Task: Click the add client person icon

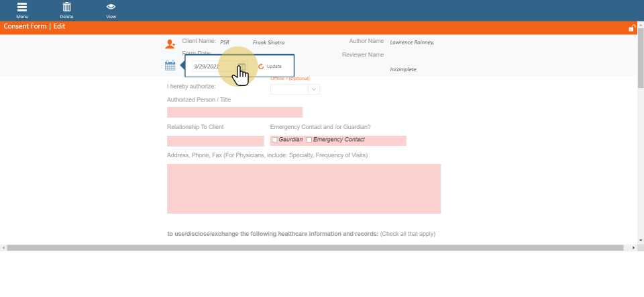Action: coord(170,44)
